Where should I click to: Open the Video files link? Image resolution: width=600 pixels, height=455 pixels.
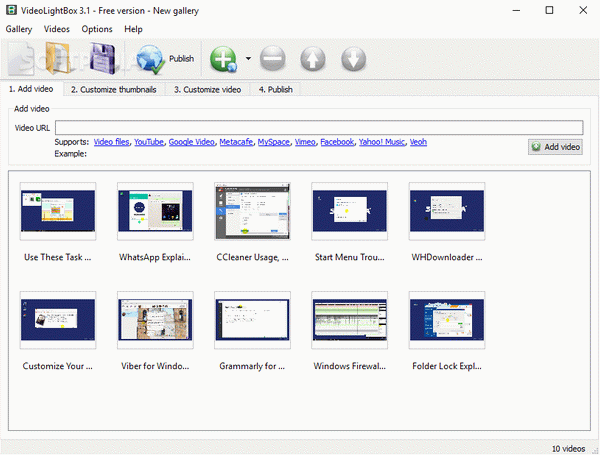[111, 142]
